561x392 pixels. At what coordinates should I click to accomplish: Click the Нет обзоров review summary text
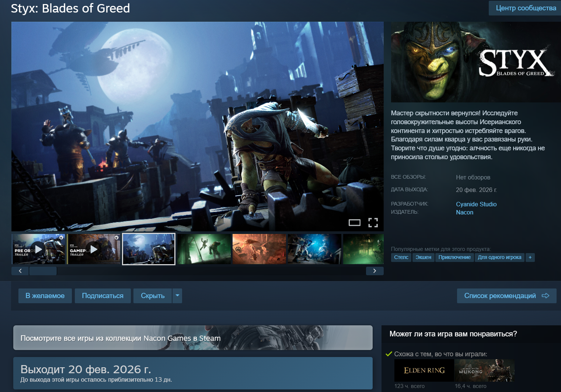click(473, 177)
